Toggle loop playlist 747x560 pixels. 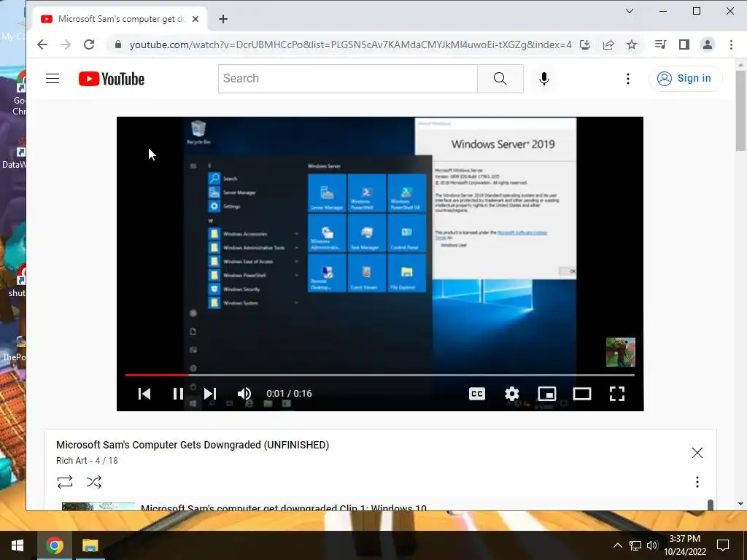pyautogui.click(x=65, y=482)
